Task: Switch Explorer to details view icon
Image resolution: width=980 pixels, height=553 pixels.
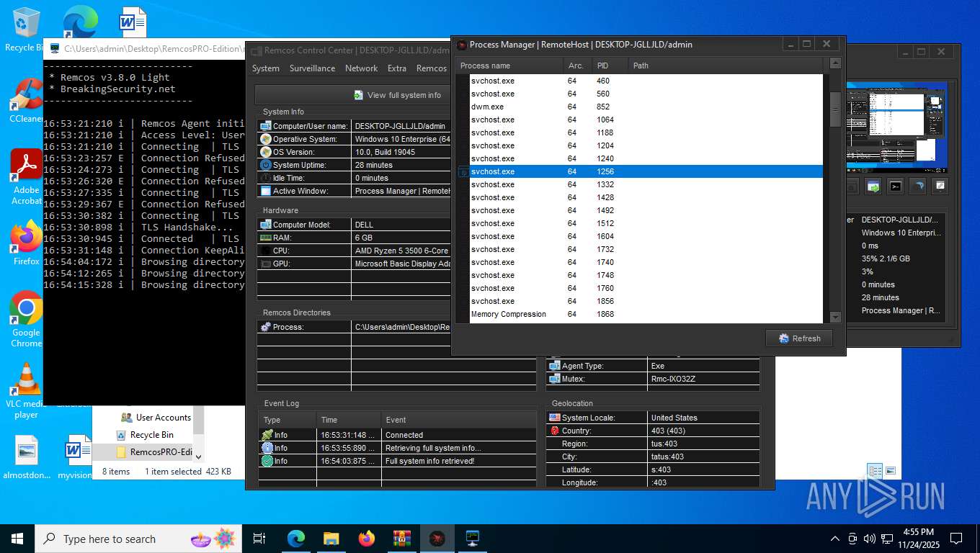Action: coord(876,471)
